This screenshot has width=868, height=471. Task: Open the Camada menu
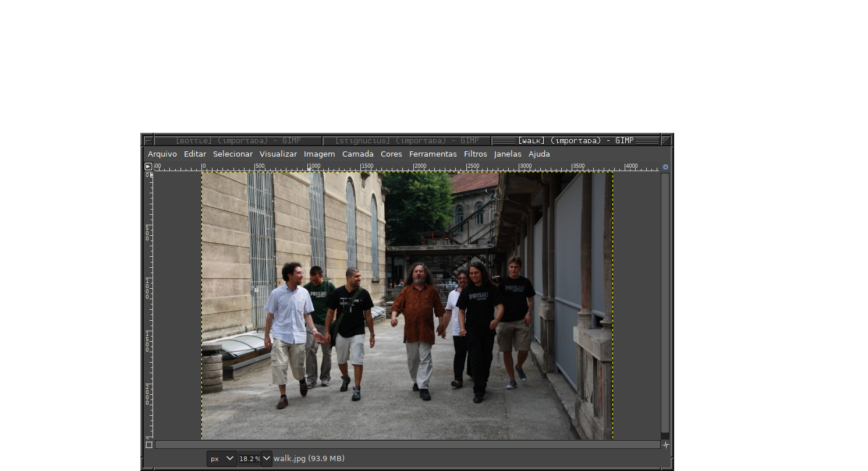point(357,154)
